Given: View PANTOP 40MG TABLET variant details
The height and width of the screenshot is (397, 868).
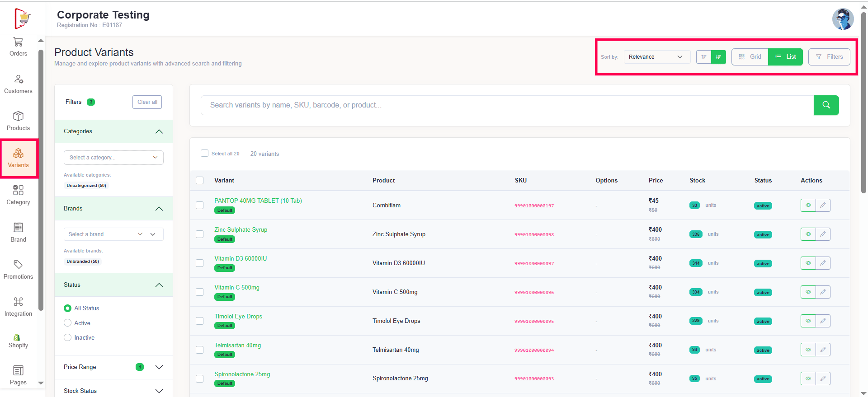Looking at the screenshot, I should pos(808,206).
